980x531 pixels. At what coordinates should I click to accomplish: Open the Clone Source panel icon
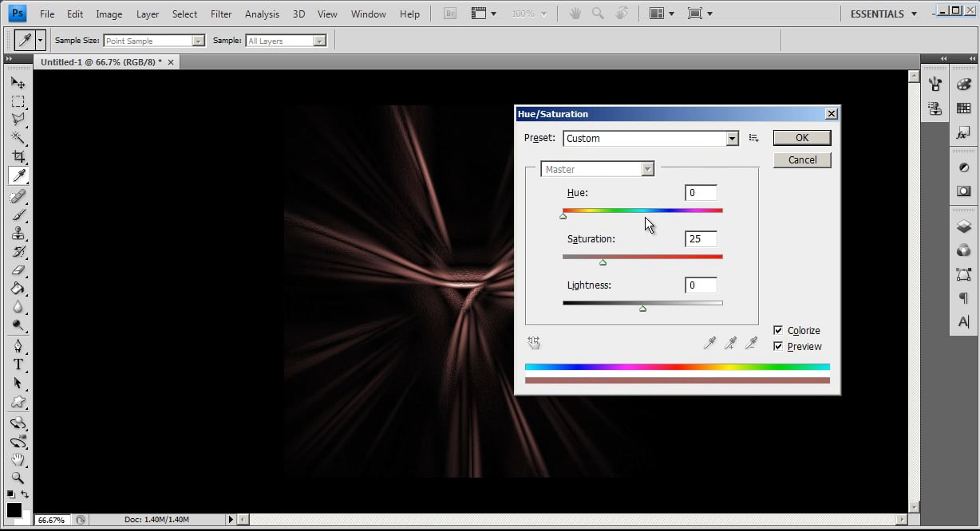(935, 108)
